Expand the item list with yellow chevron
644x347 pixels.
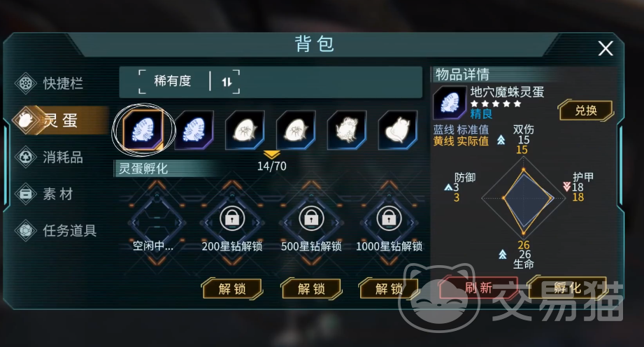272,155
